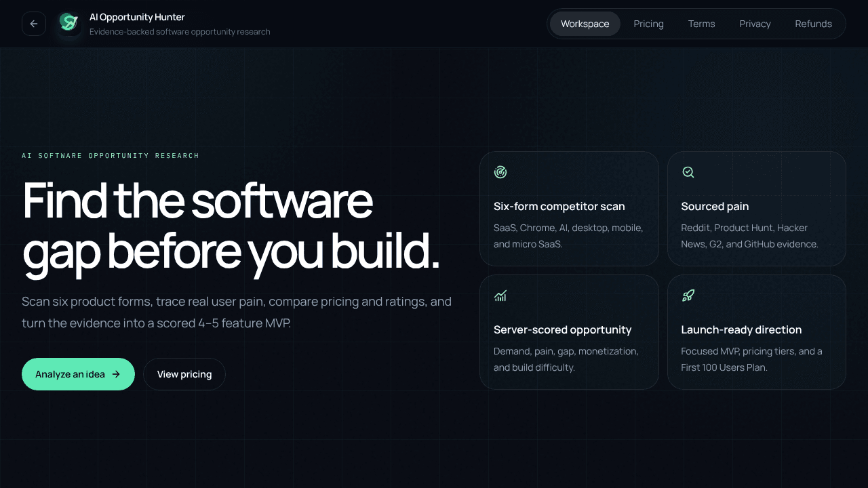The height and width of the screenshot is (488, 868).
Task: Click the View pricing button
Action: point(184,374)
